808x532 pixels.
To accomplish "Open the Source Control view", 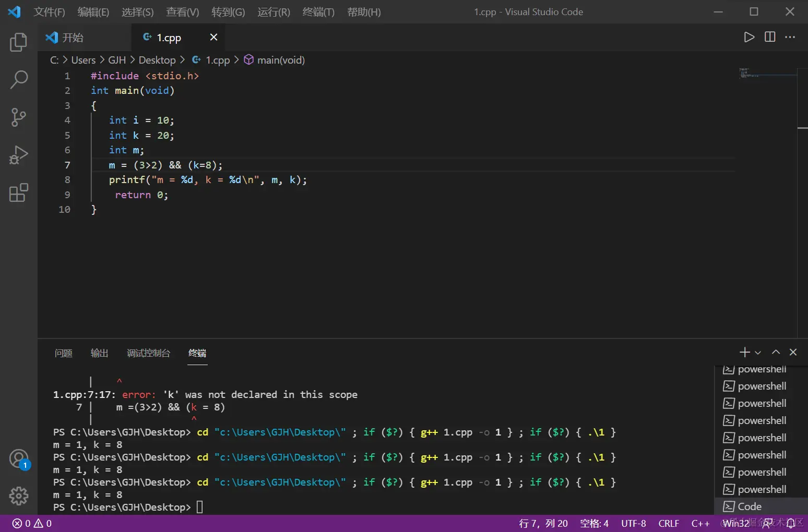I will (19, 117).
